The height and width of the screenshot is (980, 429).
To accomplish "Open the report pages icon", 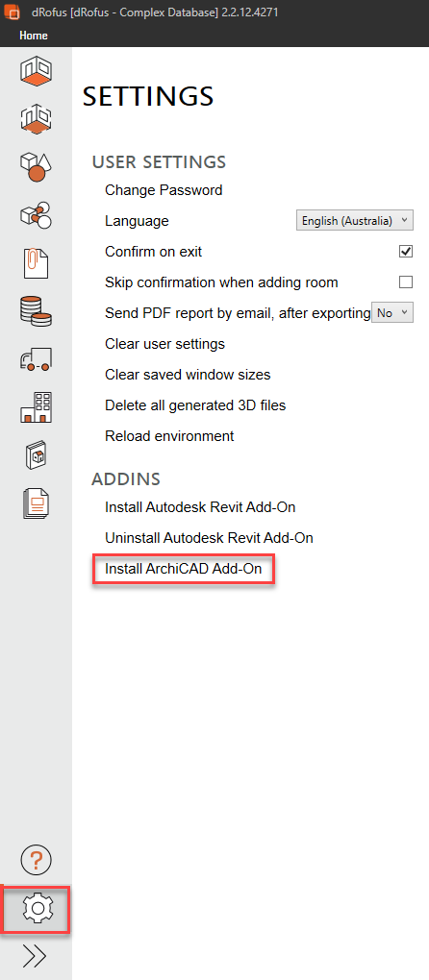I will point(36,503).
